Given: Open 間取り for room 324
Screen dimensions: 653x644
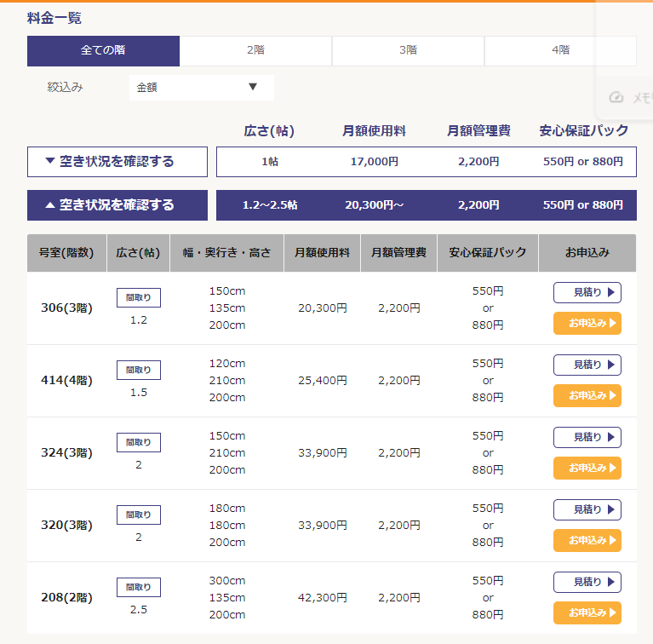Looking at the screenshot, I should tap(139, 442).
